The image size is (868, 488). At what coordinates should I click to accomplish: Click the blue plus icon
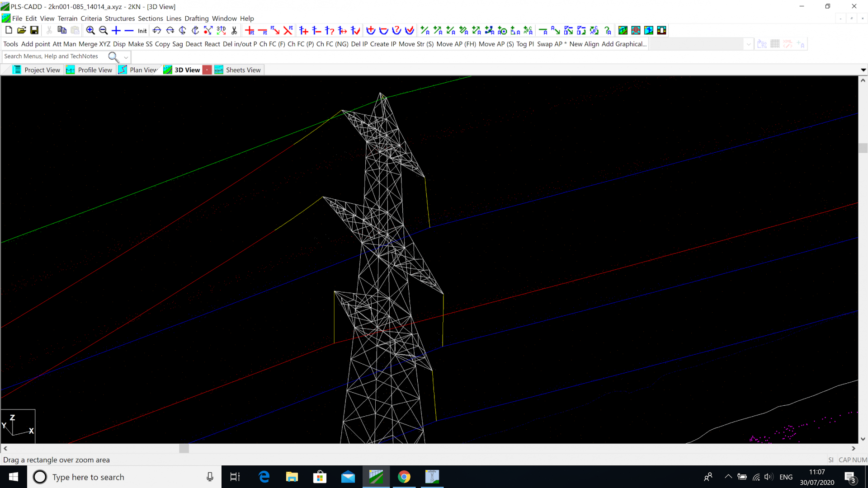(x=116, y=30)
